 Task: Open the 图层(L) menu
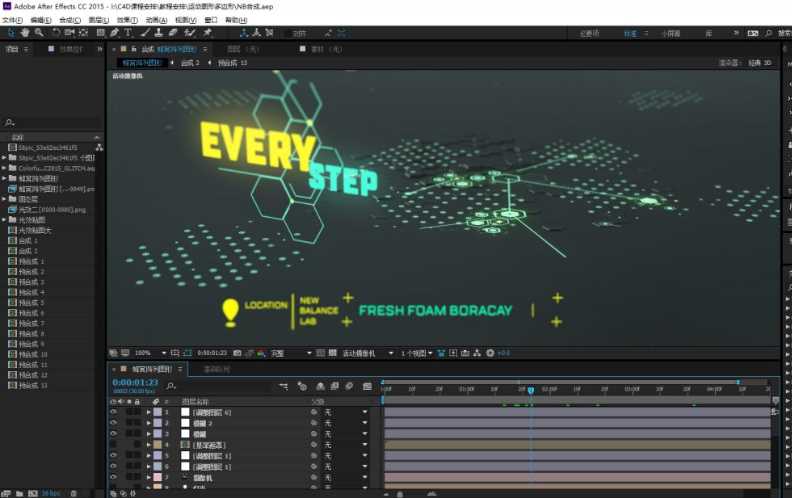tap(98, 20)
